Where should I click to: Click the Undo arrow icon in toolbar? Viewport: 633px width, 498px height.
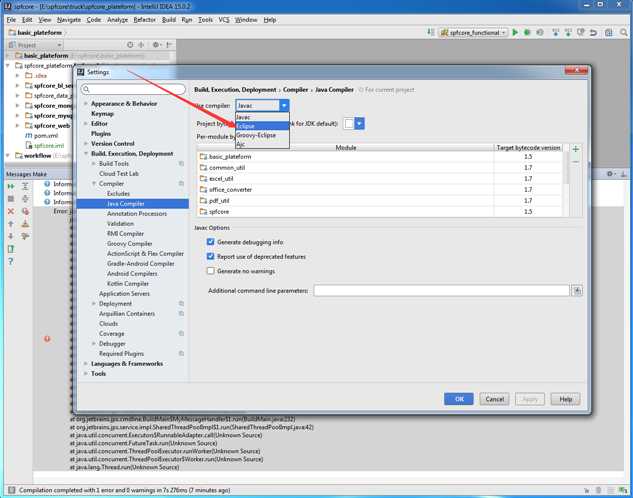[x=593, y=32]
